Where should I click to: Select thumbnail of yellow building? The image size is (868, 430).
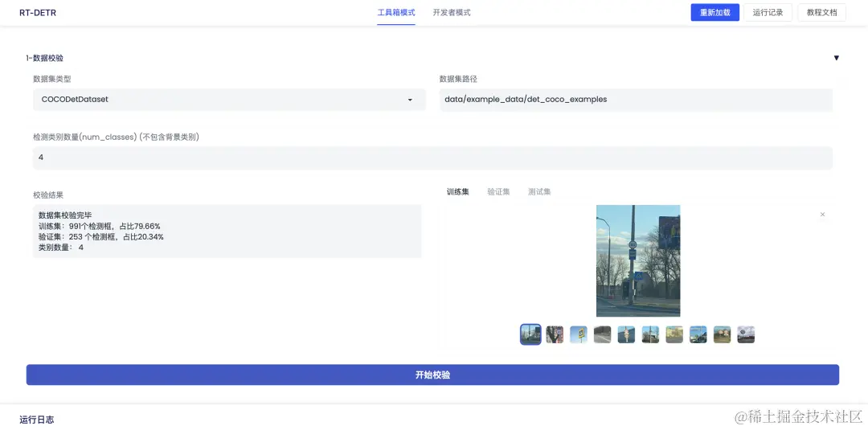point(674,334)
